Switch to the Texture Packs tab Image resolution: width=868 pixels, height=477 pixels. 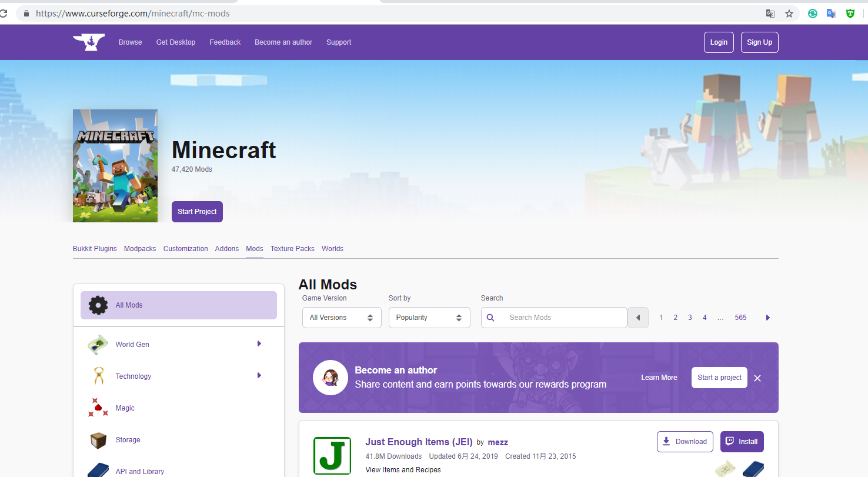click(292, 249)
